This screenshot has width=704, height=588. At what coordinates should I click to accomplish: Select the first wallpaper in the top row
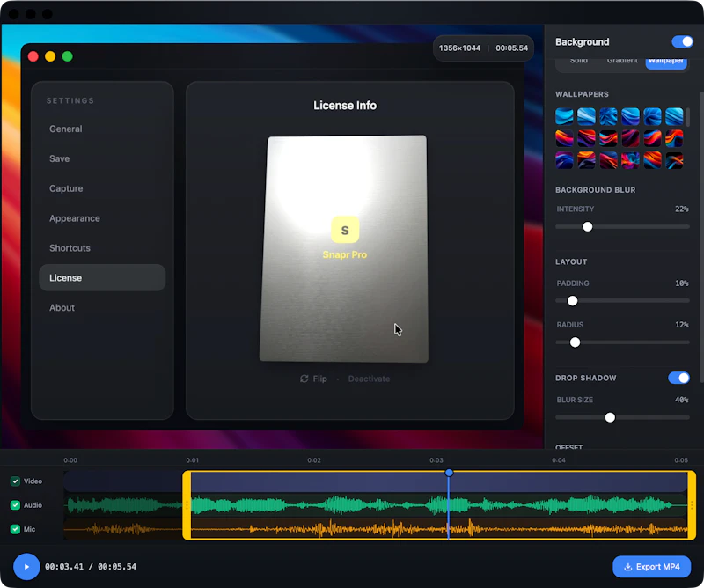(x=564, y=116)
